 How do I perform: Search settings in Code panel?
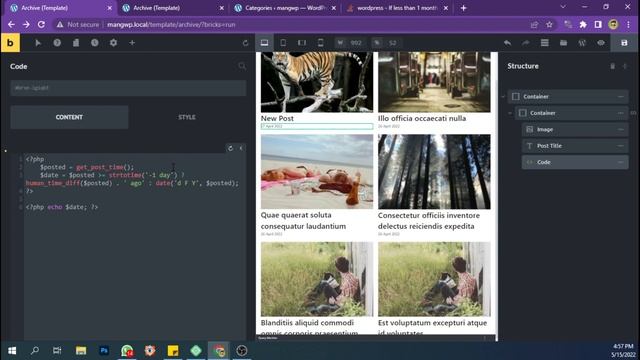coord(242,66)
